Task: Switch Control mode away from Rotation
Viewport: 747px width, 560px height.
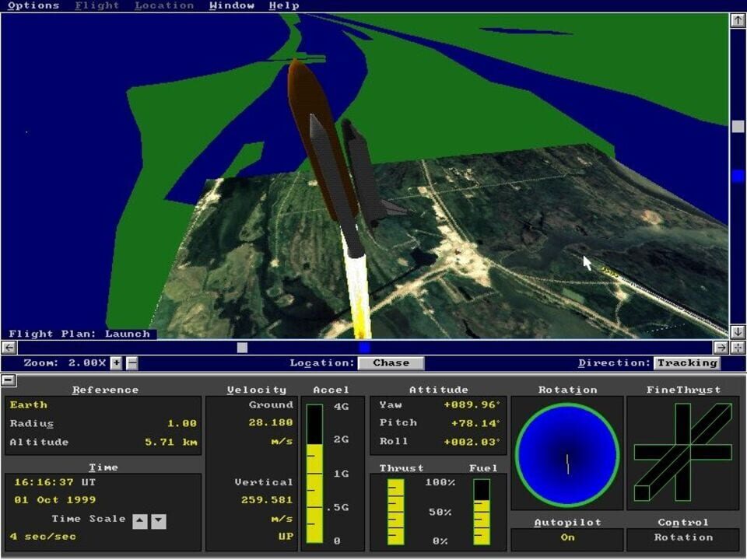Action: pos(683,537)
